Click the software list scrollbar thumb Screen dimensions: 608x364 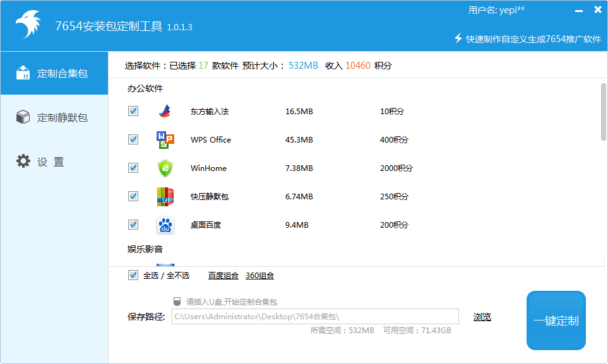coord(604,112)
